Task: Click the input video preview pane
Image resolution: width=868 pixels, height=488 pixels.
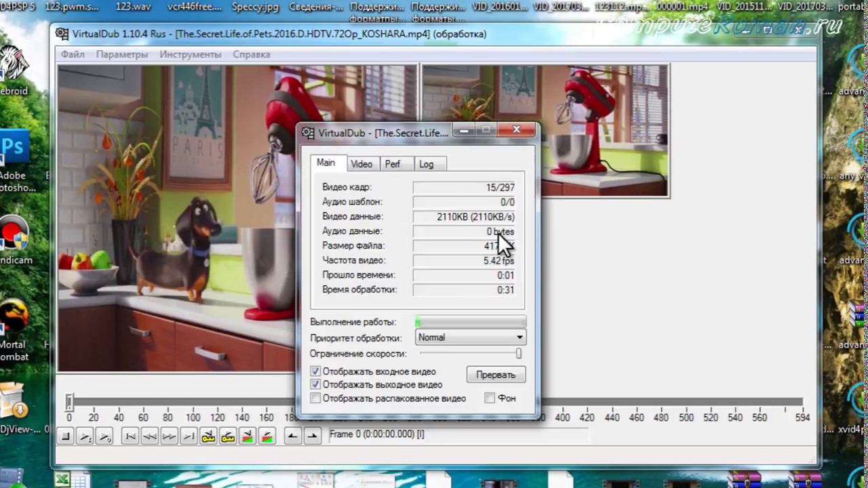Action: tap(237, 218)
